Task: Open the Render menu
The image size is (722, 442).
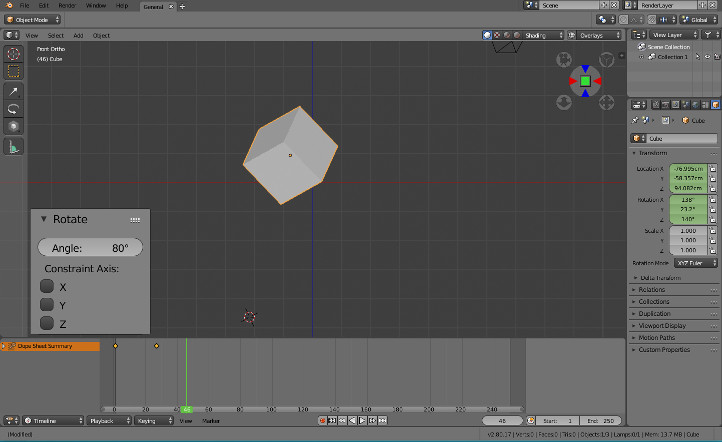Action: point(67,6)
